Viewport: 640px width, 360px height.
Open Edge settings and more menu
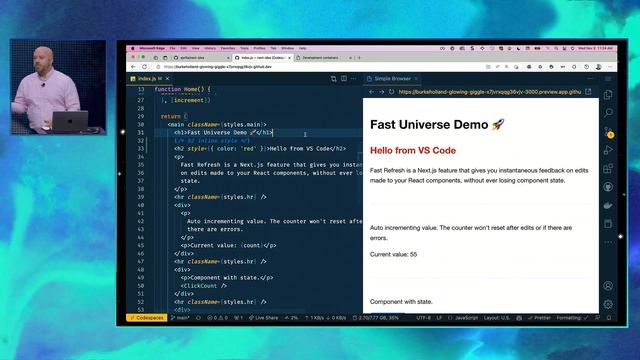coord(611,67)
